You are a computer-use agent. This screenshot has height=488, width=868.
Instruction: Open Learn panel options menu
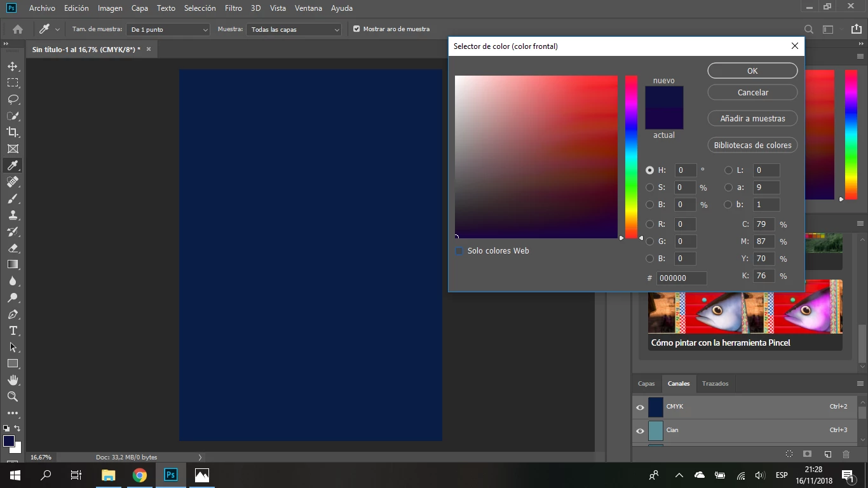point(860,224)
